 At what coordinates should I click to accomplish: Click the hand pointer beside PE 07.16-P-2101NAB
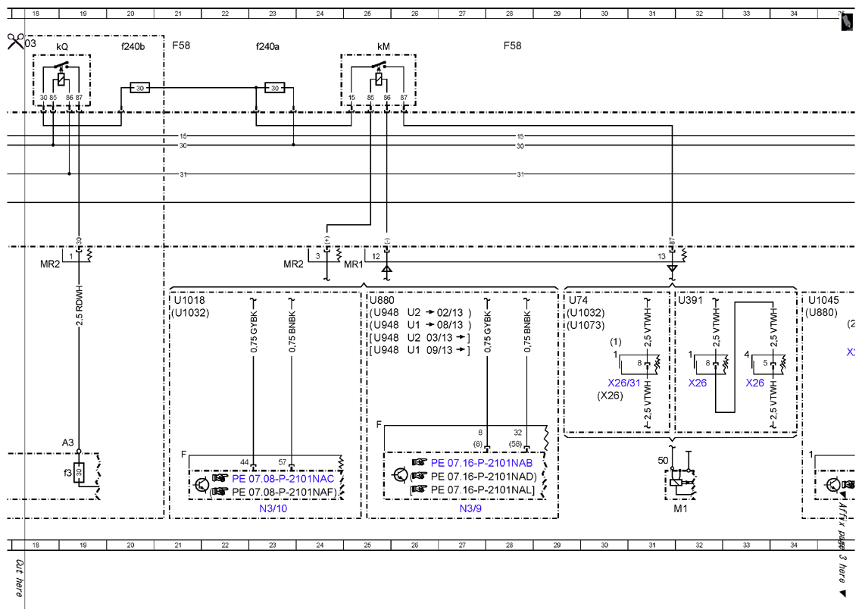[420, 462]
